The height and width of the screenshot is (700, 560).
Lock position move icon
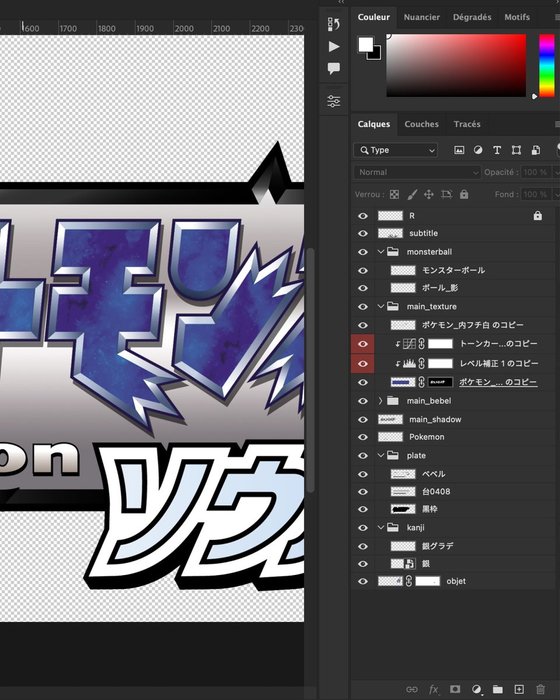point(429,194)
